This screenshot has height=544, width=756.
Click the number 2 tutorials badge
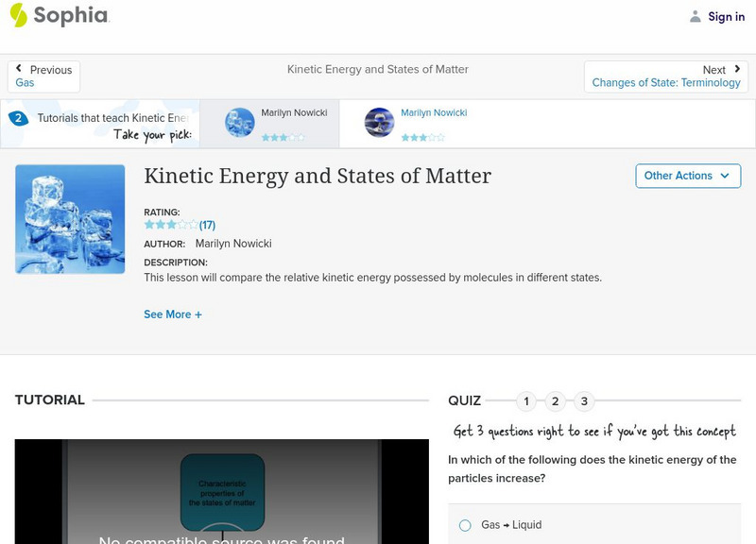pos(18,119)
